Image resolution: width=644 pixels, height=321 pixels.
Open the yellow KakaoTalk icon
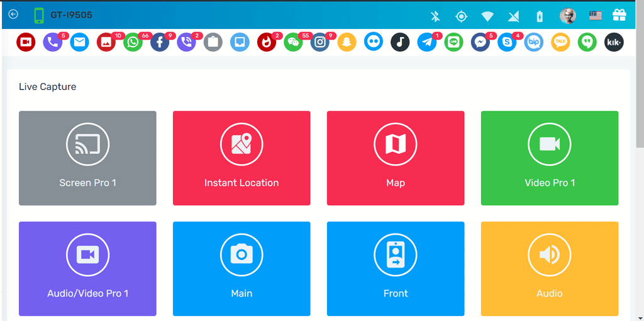[560, 42]
